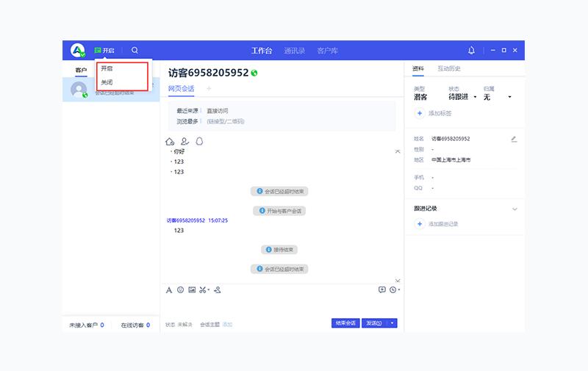Insert an image using picture icon
The height and width of the screenshot is (371, 588).
192,289
